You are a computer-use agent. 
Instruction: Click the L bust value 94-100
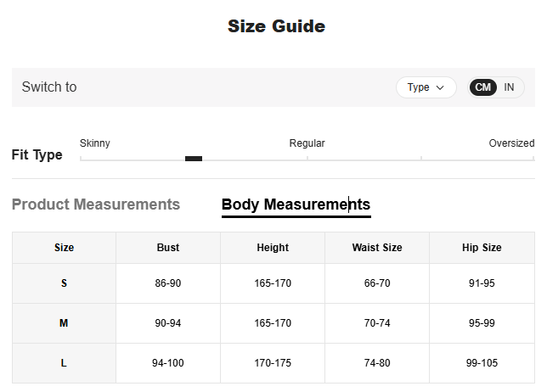(168, 363)
